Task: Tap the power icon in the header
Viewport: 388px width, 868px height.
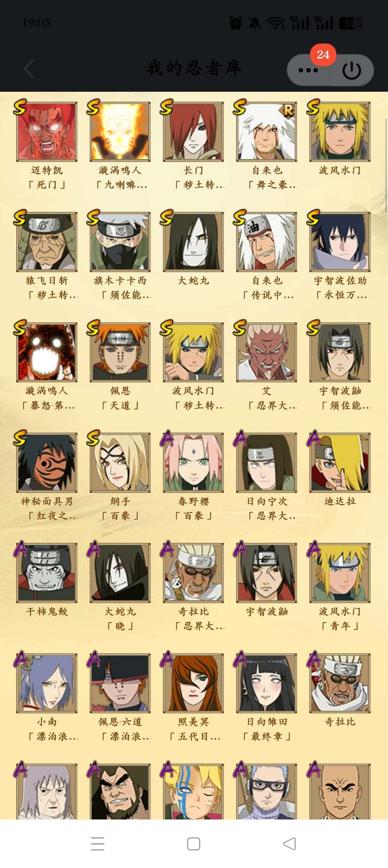Action: (352, 70)
